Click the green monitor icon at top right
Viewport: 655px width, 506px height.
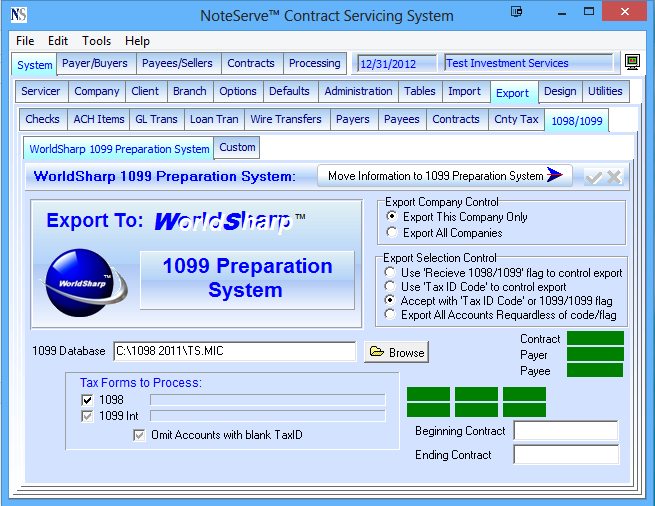pos(632,63)
